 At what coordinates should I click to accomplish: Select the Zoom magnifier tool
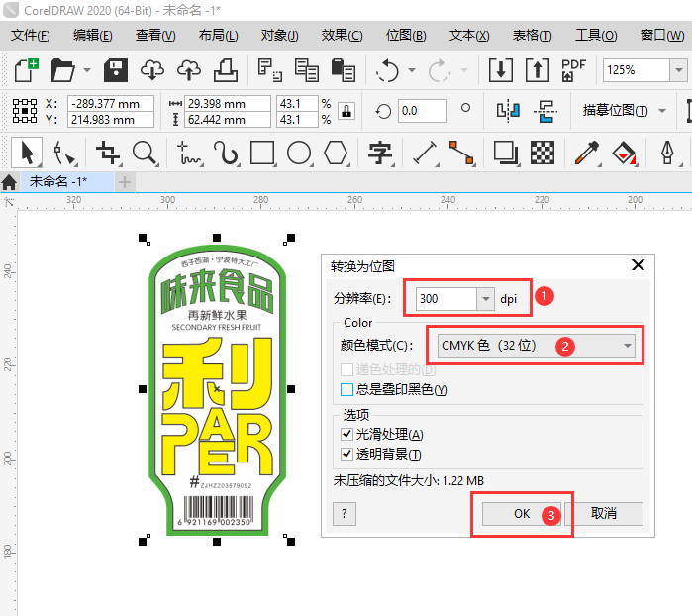145,154
